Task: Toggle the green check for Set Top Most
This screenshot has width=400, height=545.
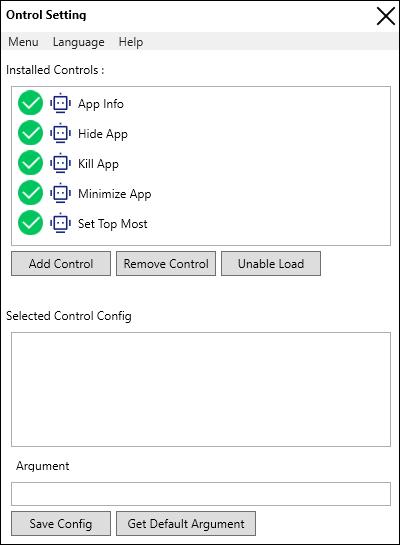Action: (x=30, y=222)
